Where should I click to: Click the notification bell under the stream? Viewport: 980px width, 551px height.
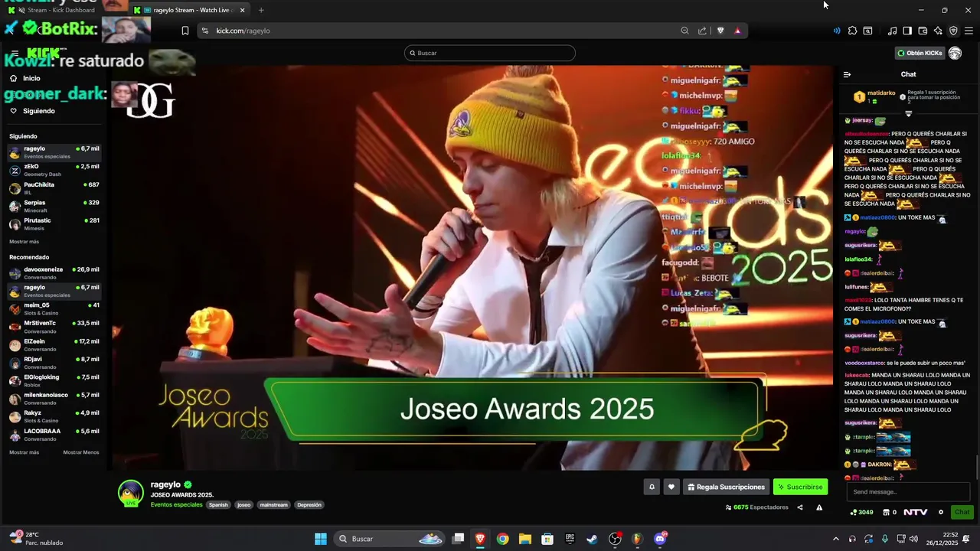[652, 487]
